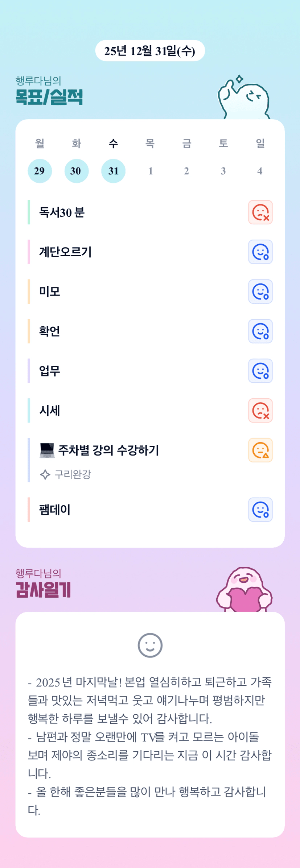300x868 pixels.
Task: Select Sunday date 4
Action: coord(260,171)
